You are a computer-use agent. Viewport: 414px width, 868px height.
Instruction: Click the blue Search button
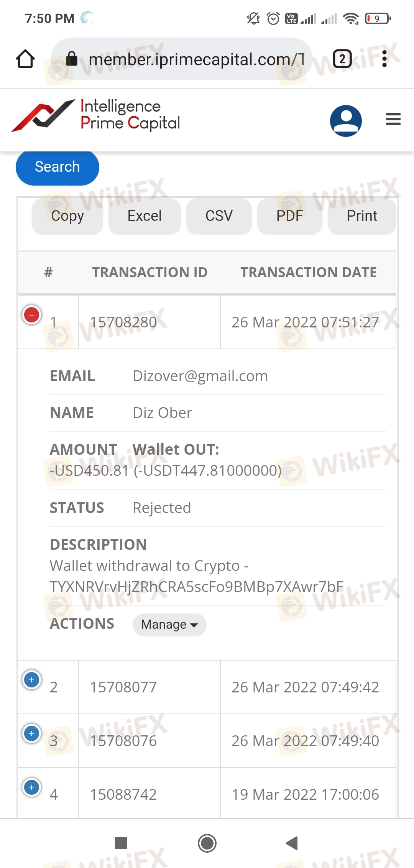(58, 167)
